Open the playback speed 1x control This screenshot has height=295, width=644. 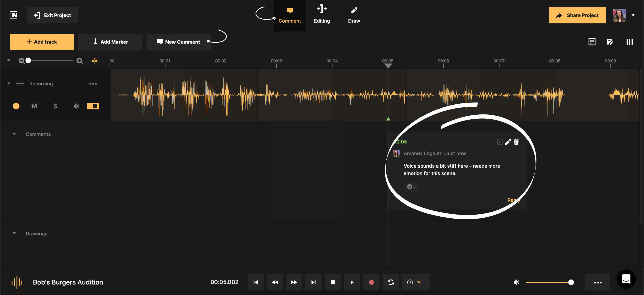tap(416, 282)
